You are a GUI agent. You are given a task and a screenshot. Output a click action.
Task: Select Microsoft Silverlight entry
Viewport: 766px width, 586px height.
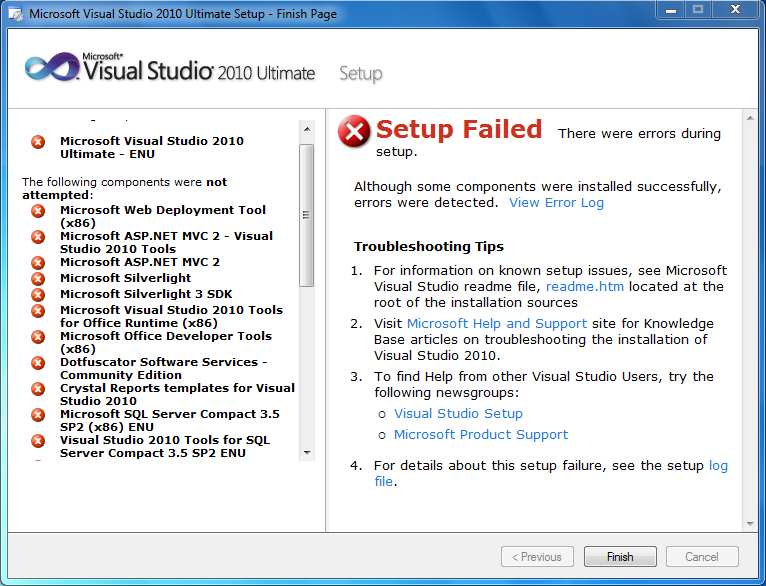126,278
